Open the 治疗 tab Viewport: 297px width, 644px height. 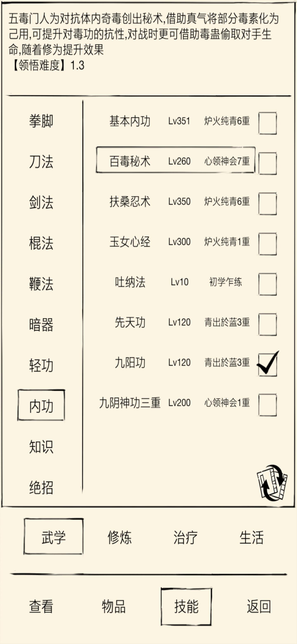tap(185, 537)
